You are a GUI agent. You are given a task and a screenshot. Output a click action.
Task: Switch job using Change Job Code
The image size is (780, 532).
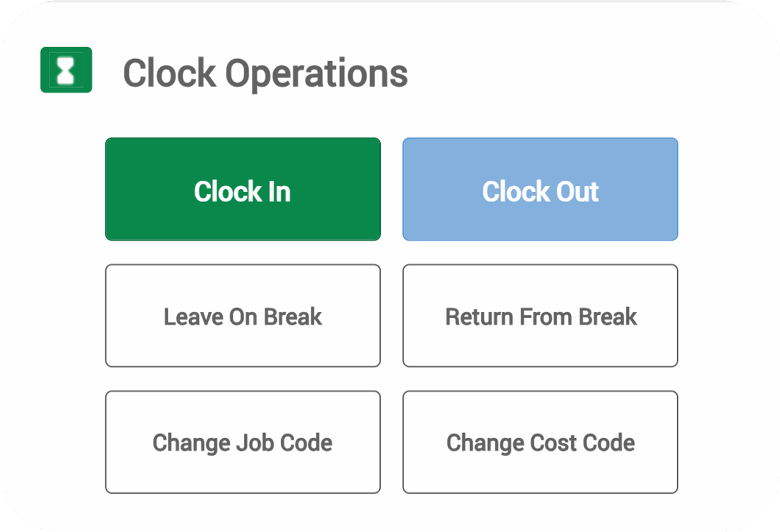coord(243,442)
